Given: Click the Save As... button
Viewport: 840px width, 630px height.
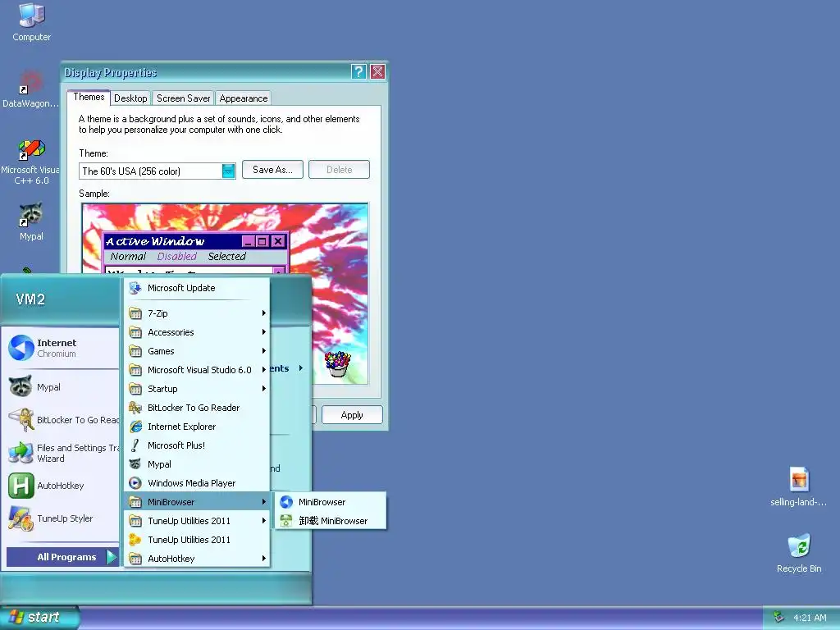Looking at the screenshot, I should [272, 170].
